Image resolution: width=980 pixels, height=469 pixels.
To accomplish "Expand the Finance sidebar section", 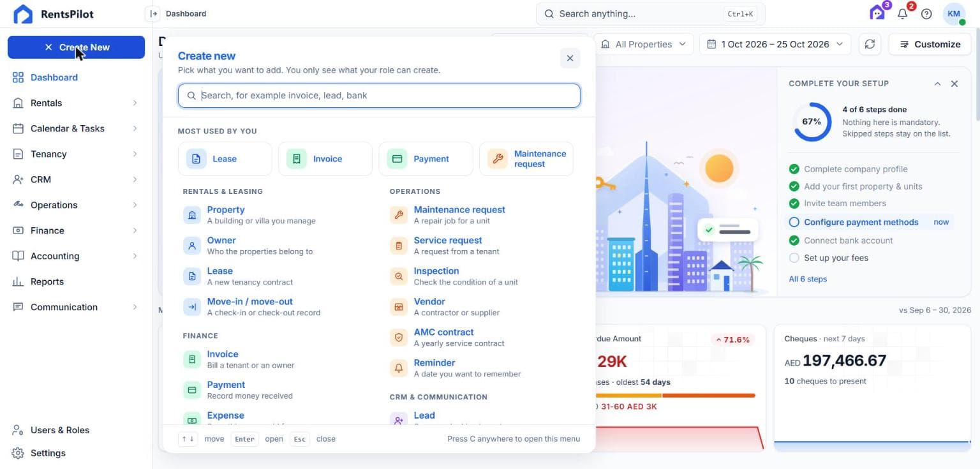I will (x=76, y=230).
